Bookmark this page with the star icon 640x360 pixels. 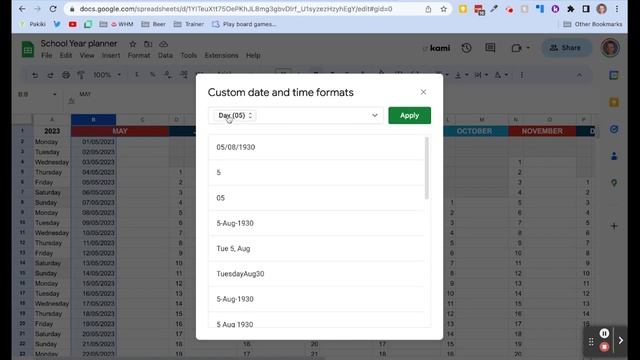pyautogui.click(x=444, y=9)
